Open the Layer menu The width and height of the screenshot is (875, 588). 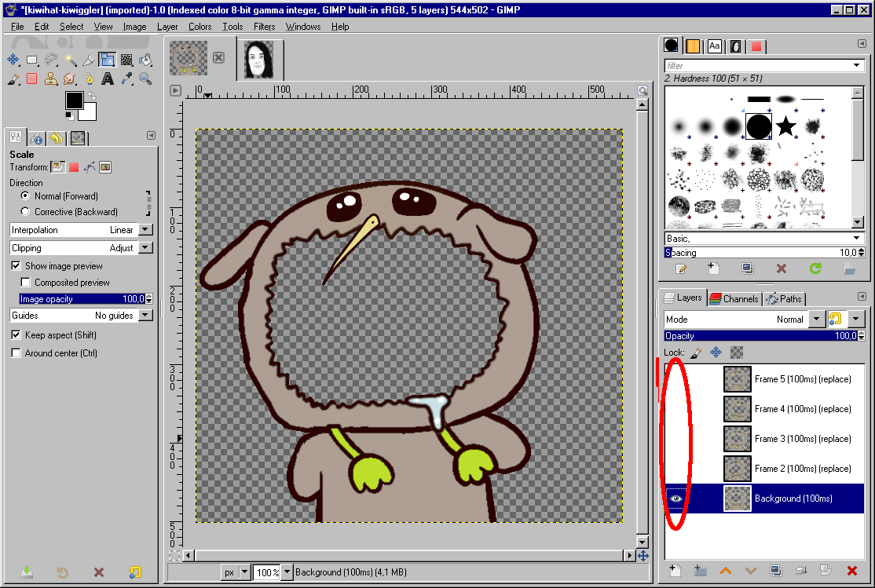pyautogui.click(x=167, y=26)
